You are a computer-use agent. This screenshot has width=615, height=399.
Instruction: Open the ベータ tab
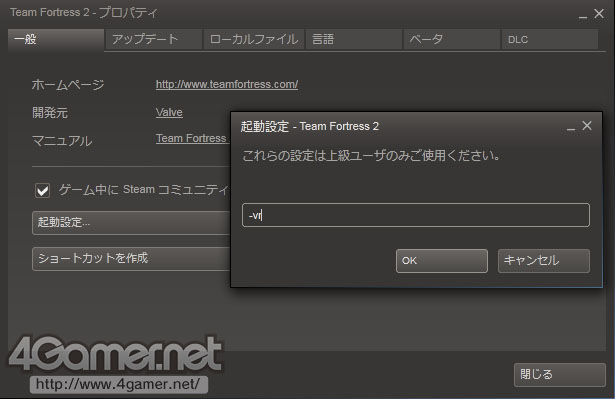coord(452,39)
